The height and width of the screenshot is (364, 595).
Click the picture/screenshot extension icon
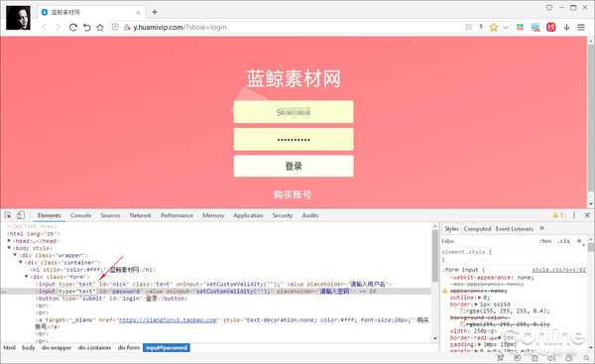[x=535, y=28]
